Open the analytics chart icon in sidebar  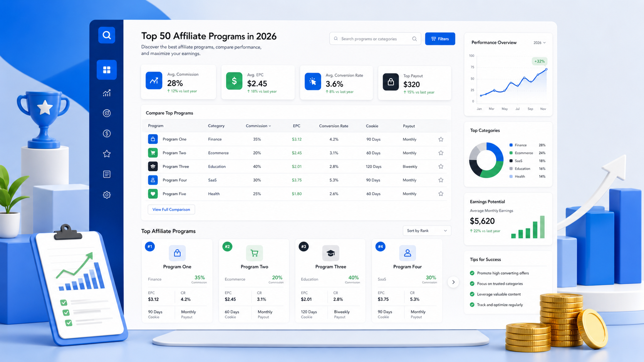pyautogui.click(x=107, y=93)
